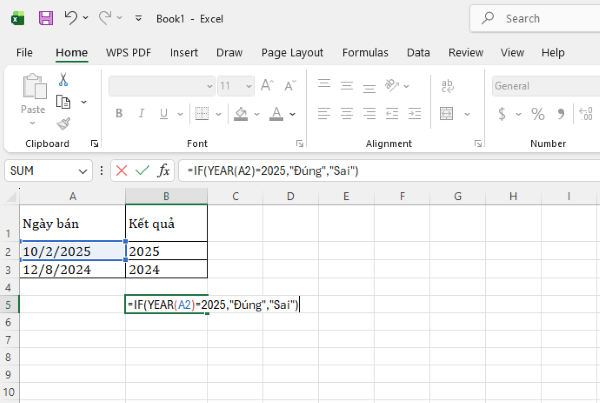Apply Percent Style format
Image resolution: width=600 pixels, height=403 pixels.
pyautogui.click(x=538, y=114)
